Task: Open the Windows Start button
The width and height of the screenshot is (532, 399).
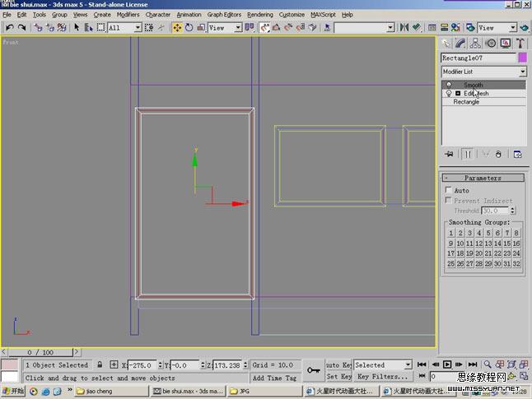Action: [x=13, y=392]
